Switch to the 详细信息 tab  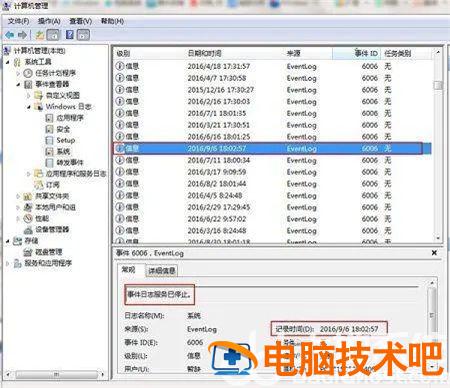point(162,271)
